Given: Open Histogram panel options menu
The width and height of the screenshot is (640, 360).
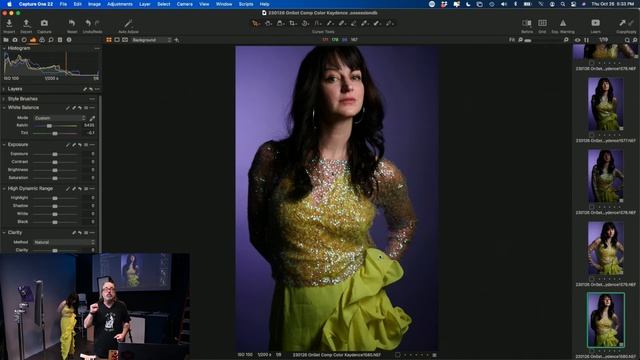Looking at the screenshot, I should (x=97, y=48).
